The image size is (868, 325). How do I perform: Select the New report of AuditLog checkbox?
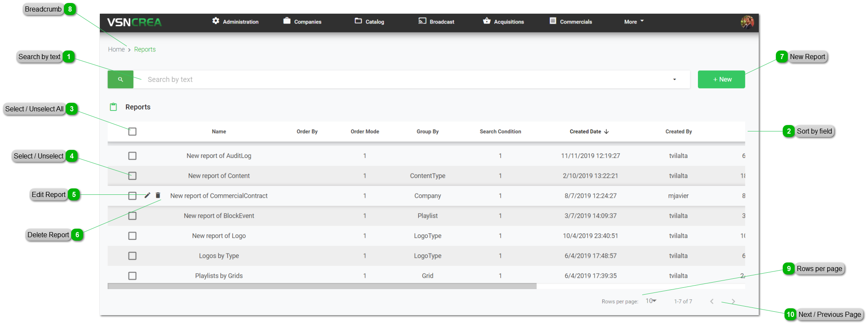point(132,156)
